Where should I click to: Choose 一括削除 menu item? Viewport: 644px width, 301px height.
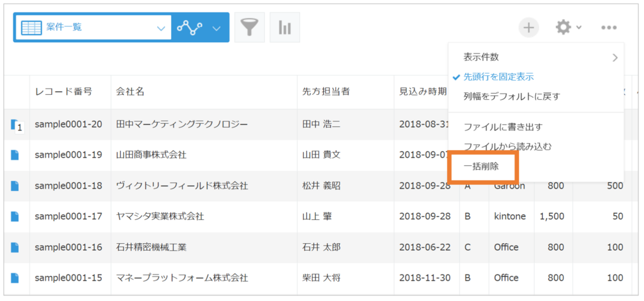[481, 167]
